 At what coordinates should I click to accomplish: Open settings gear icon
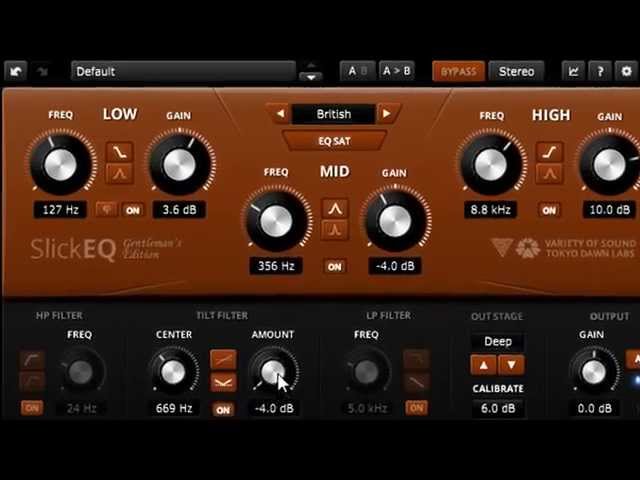point(626,71)
